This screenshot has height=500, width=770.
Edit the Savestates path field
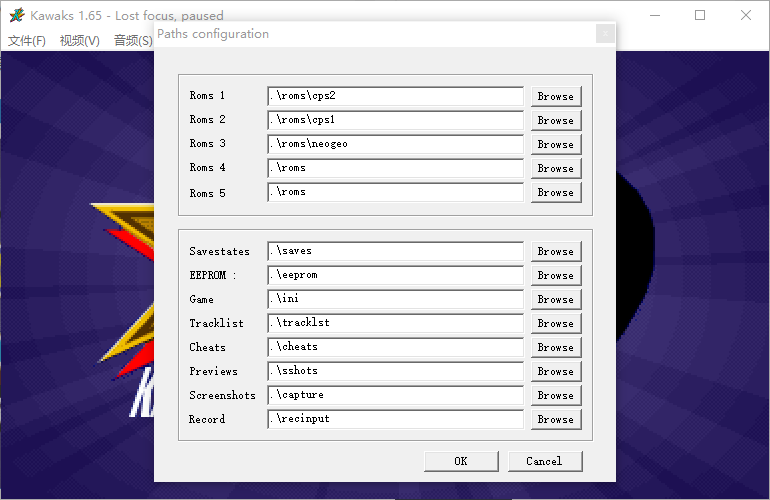point(395,251)
